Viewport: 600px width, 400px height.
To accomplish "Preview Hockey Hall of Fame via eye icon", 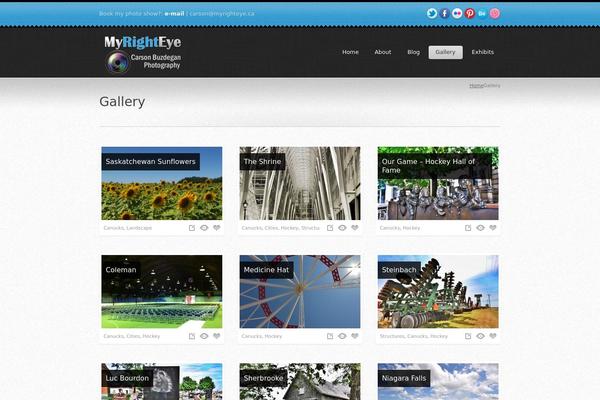I will pyautogui.click(x=480, y=228).
